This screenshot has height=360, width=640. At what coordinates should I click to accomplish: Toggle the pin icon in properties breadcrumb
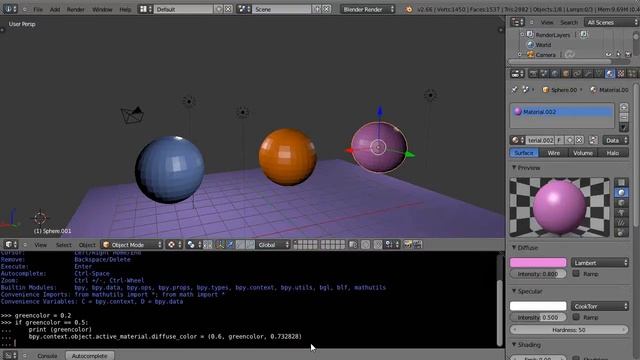click(515, 90)
